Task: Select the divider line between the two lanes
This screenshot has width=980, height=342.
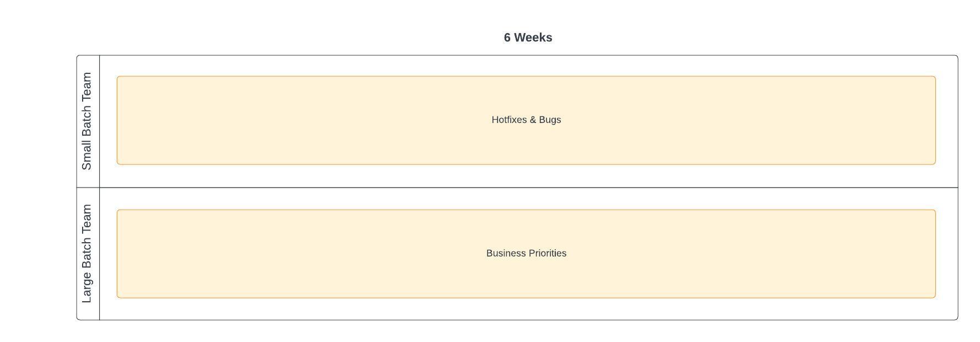Action: (x=517, y=188)
